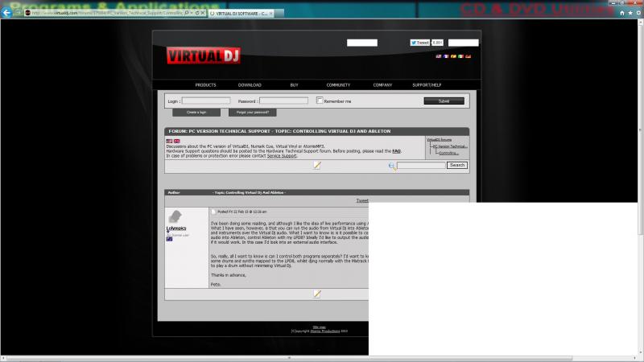Open the Atomix Productions footer link

tap(325, 331)
